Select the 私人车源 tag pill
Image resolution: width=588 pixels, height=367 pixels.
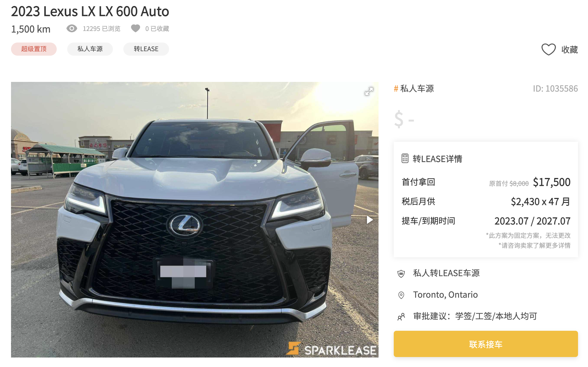90,49
